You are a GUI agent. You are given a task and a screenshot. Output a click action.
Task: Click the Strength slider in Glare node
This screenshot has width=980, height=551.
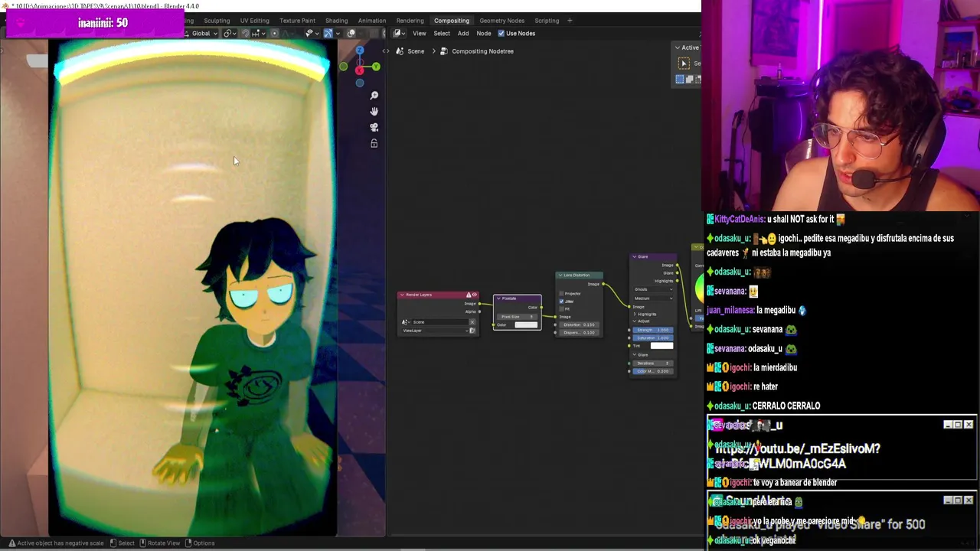[x=653, y=330]
